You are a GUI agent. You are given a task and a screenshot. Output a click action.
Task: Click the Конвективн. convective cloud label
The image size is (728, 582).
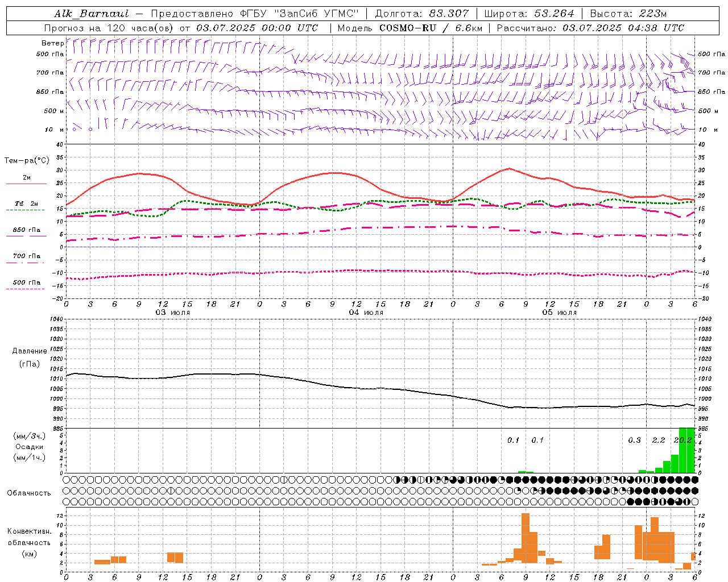[x=30, y=531]
